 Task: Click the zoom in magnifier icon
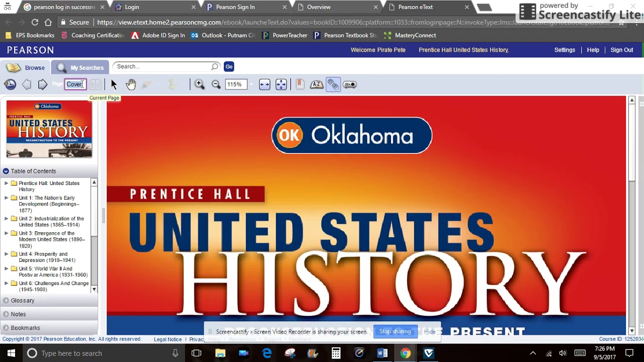199,84
